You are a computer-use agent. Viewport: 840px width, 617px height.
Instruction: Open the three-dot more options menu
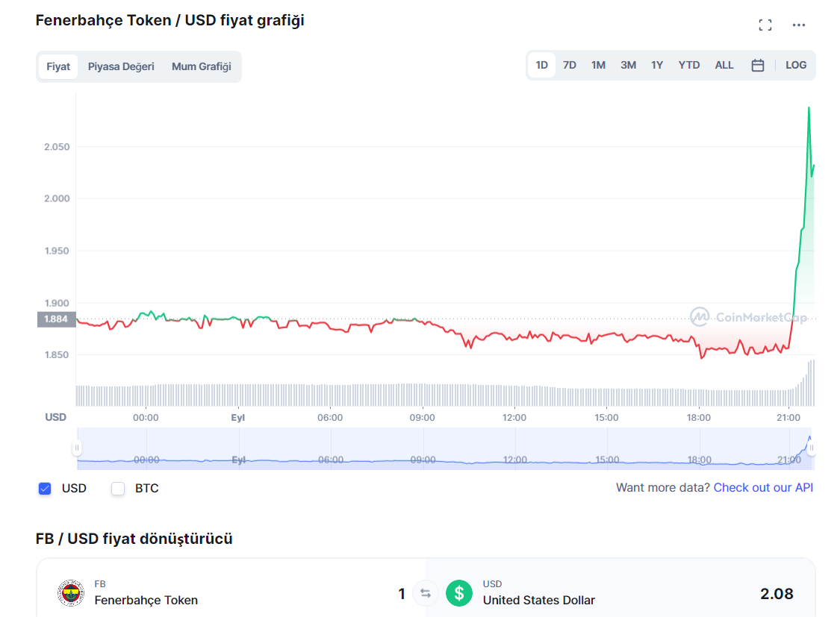pyautogui.click(x=799, y=25)
